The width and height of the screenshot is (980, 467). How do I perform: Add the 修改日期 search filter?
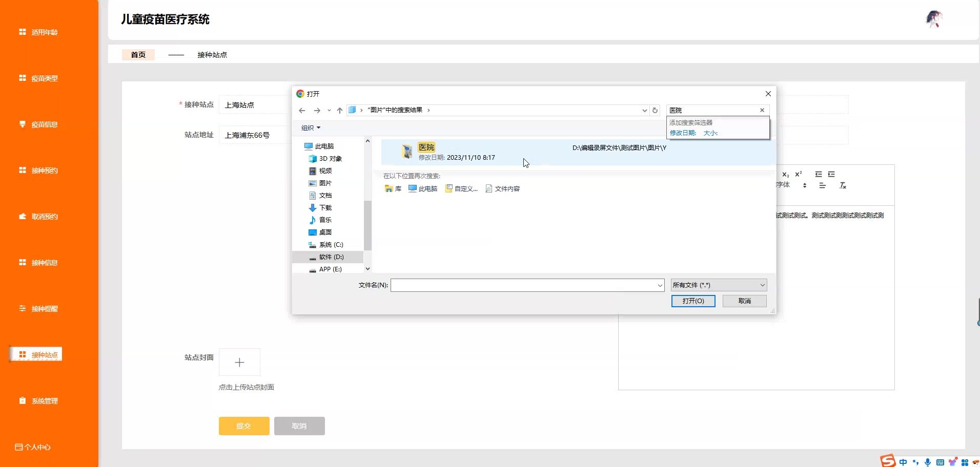pyautogui.click(x=683, y=133)
